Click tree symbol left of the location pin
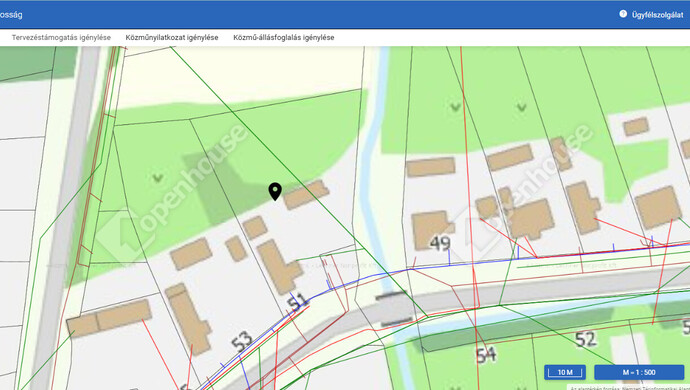The width and height of the screenshot is (690, 390). (158, 178)
